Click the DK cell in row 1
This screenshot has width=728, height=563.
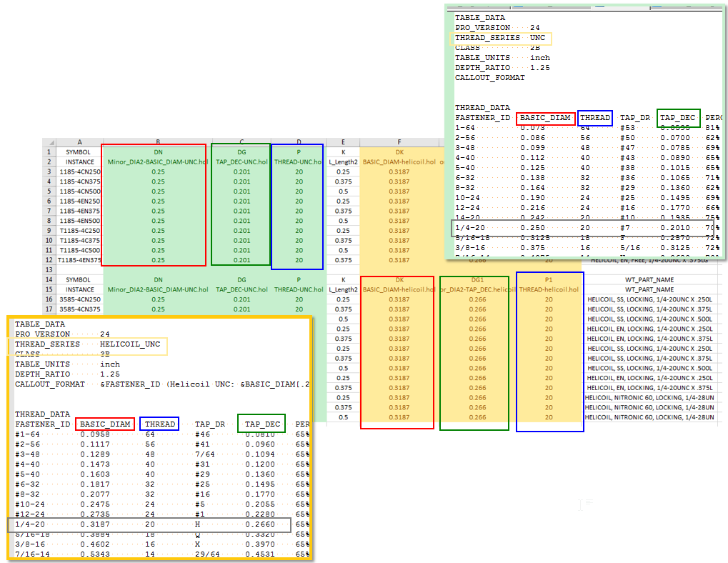399,152
